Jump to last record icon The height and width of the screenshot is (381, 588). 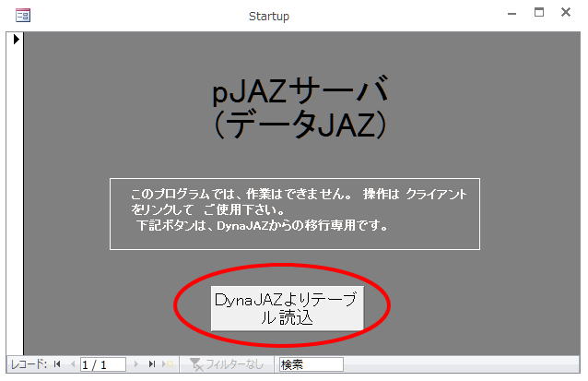tap(152, 364)
